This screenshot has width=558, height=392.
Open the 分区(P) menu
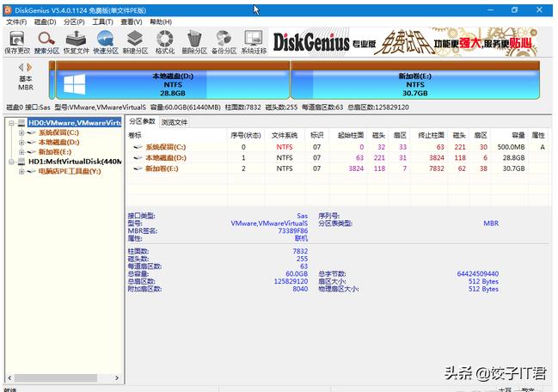(74, 22)
